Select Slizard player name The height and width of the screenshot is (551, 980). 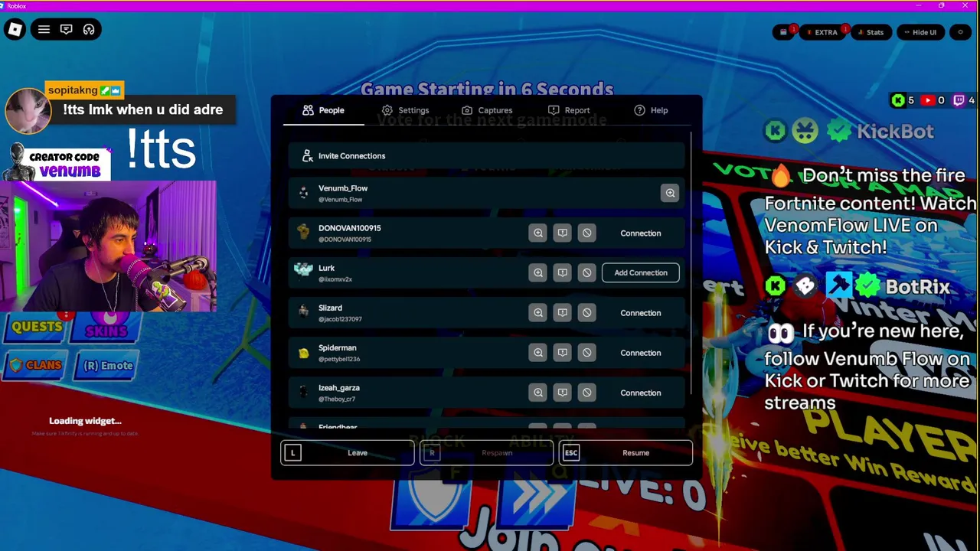(x=330, y=308)
